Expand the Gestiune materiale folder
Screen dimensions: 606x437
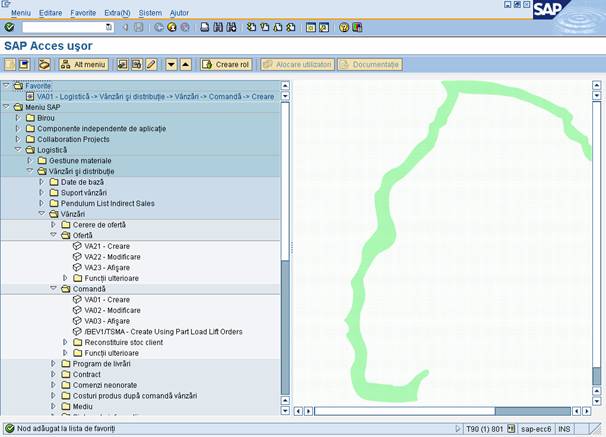click(x=30, y=160)
